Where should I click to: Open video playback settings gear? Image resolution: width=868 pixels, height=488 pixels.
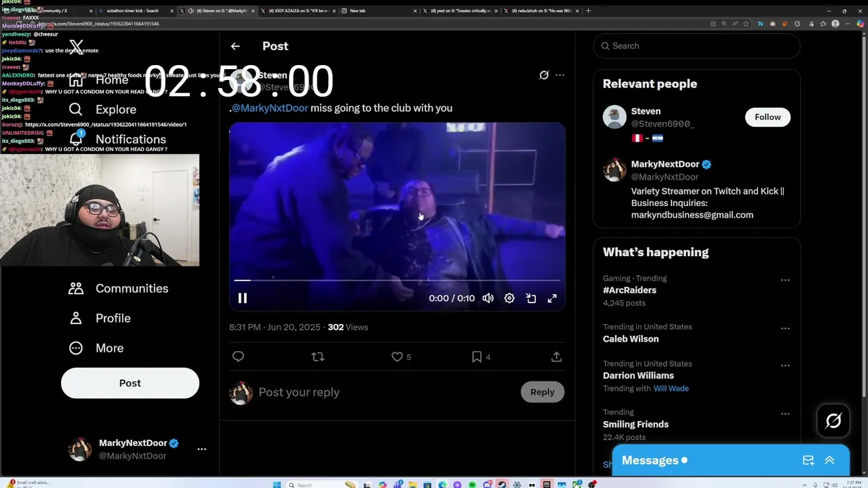tap(509, 298)
